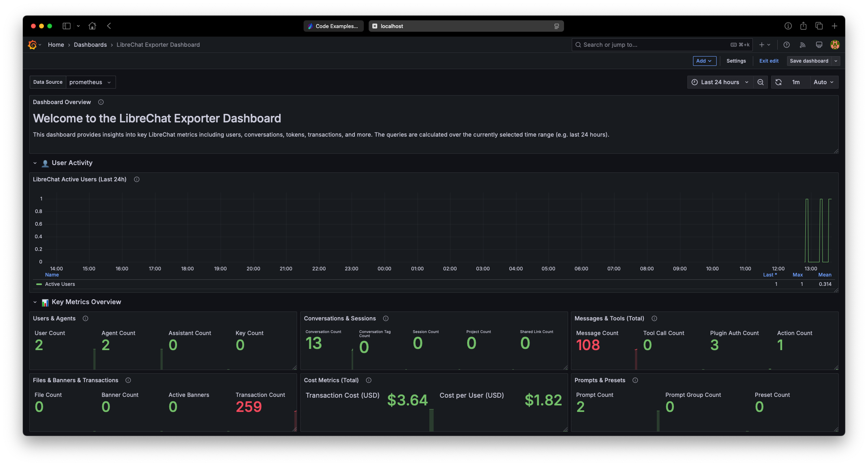The width and height of the screenshot is (868, 466).
Task: Refresh the dashboard
Action: [778, 82]
